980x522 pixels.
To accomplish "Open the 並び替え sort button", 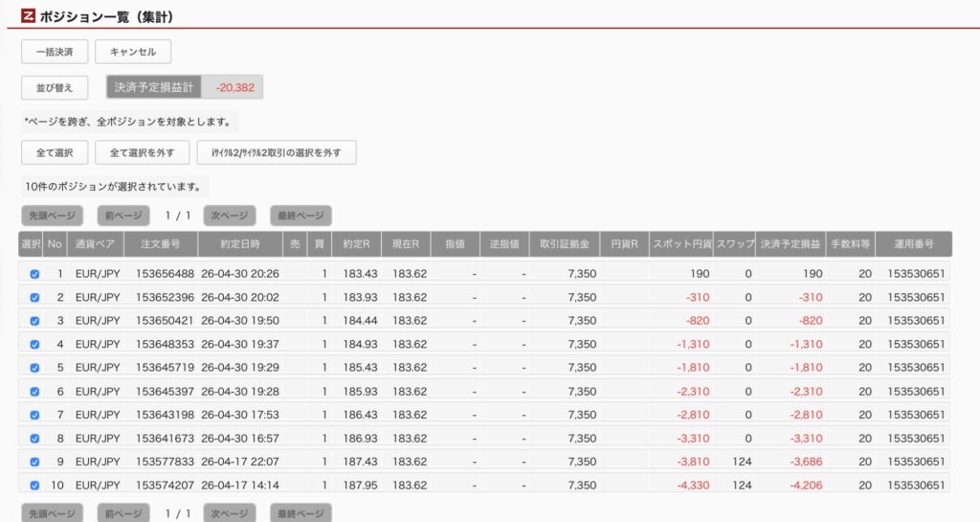I will tap(55, 87).
